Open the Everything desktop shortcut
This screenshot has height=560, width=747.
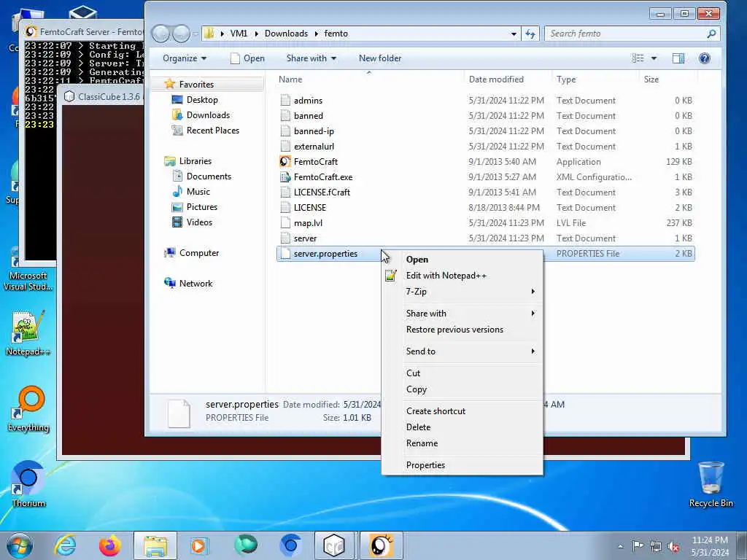(x=28, y=408)
